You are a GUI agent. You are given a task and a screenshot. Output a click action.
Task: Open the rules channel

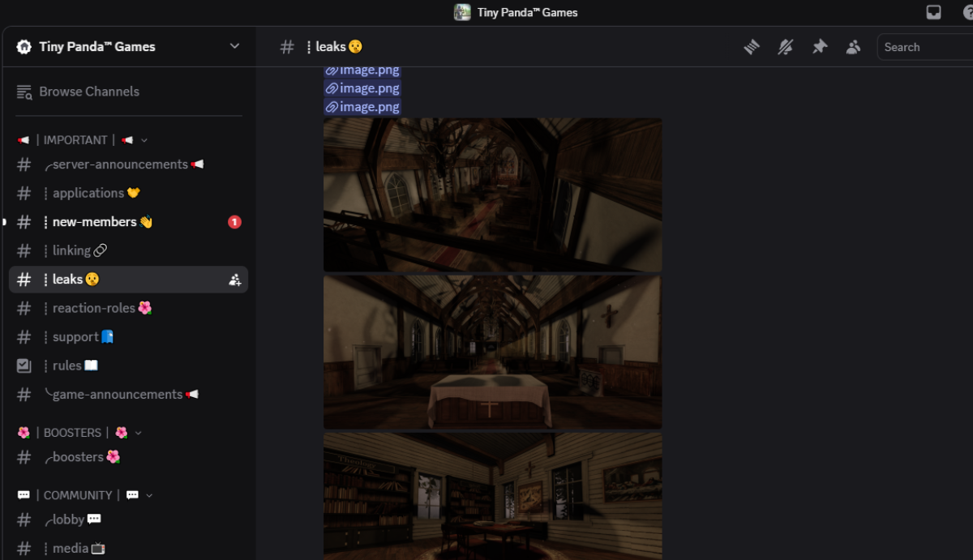point(129,365)
